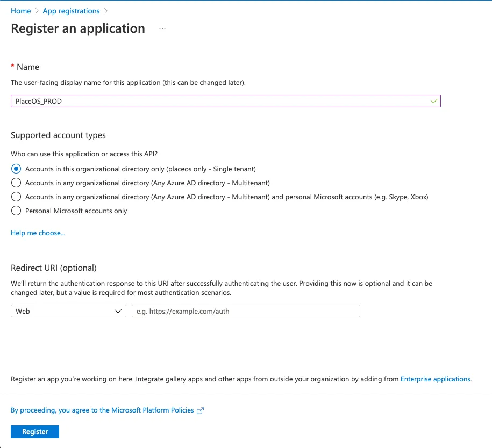Open the Enterprise applications link
This screenshot has height=448, width=492.
pyautogui.click(x=436, y=379)
